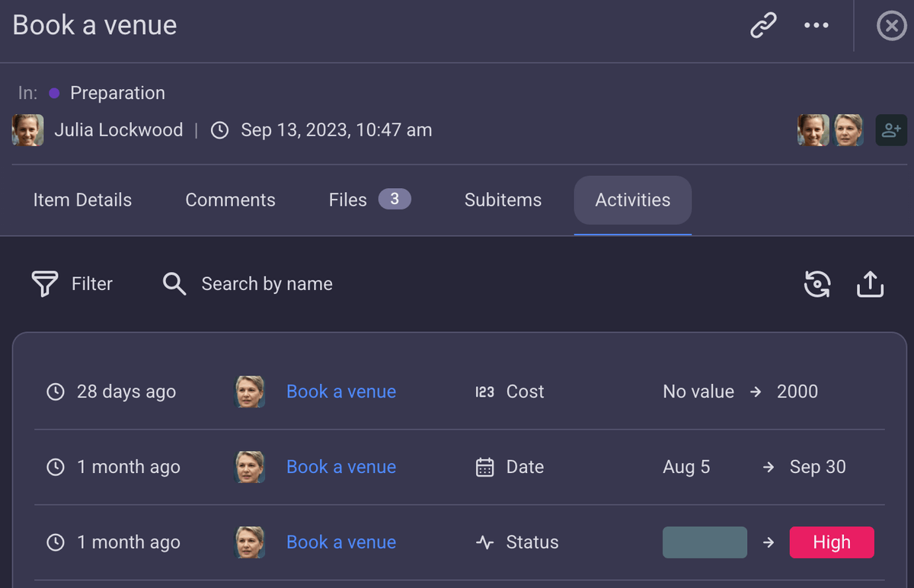Click the High status swatch
The height and width of the screenshot is (588, 914).
(832, 542)
